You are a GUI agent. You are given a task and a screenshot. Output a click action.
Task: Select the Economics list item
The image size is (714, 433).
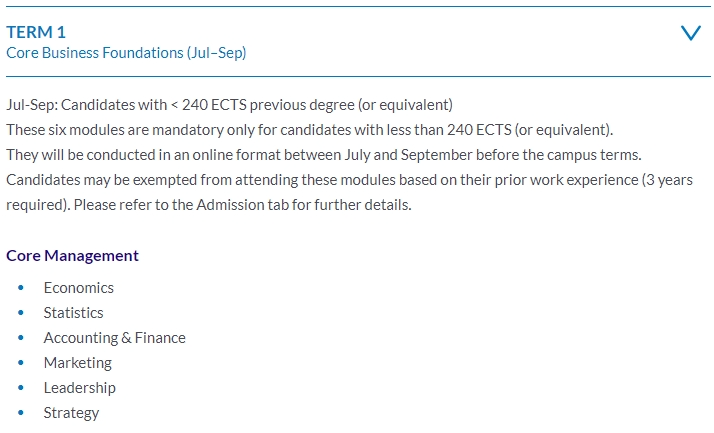click(79, 288)
